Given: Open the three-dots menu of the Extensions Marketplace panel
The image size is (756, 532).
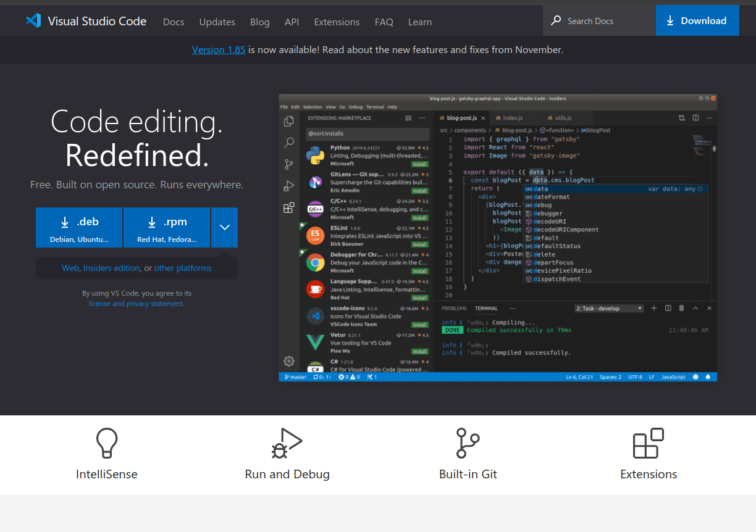Looking at the screenshot, I should [422, 118].
